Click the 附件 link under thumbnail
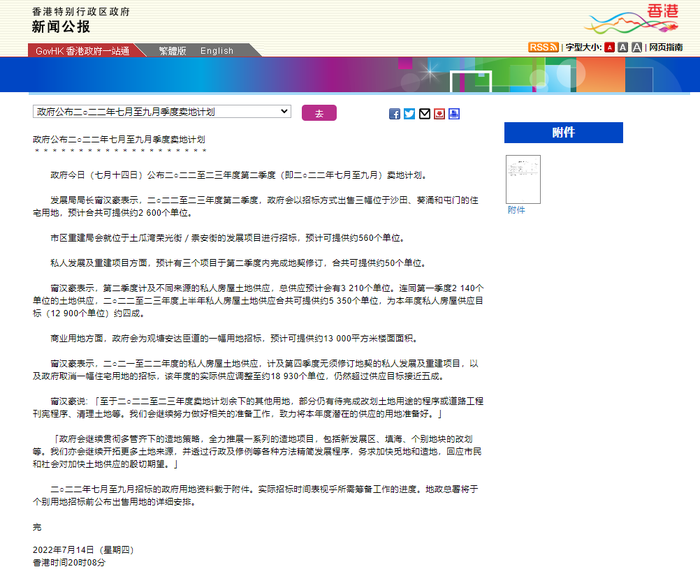 516,210
